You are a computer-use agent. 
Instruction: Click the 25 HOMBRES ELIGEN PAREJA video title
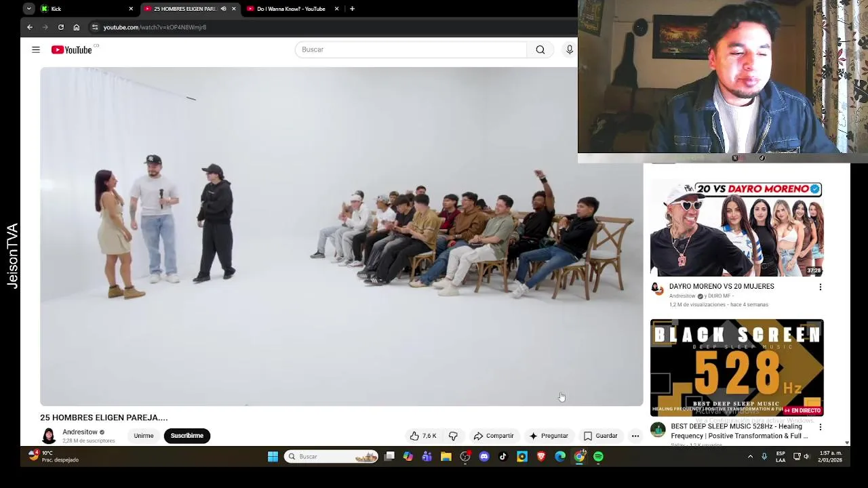pyautogui.click(x=104, y=418)
